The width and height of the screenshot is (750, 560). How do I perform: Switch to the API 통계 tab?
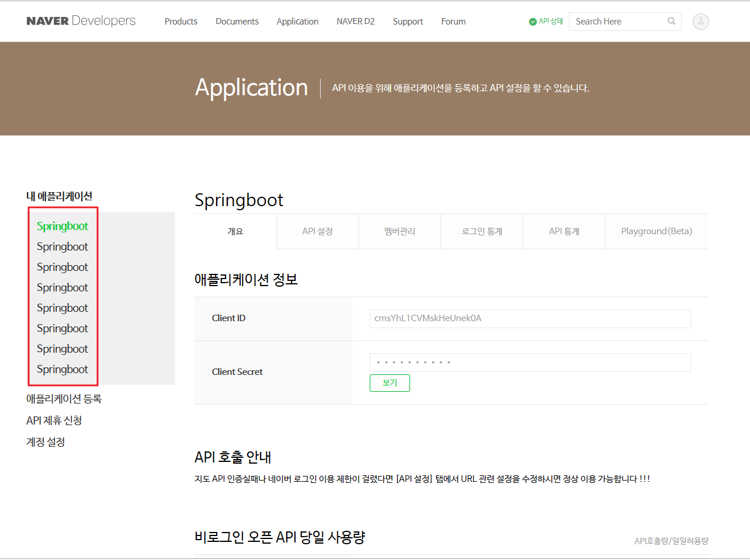pos(564,231)
